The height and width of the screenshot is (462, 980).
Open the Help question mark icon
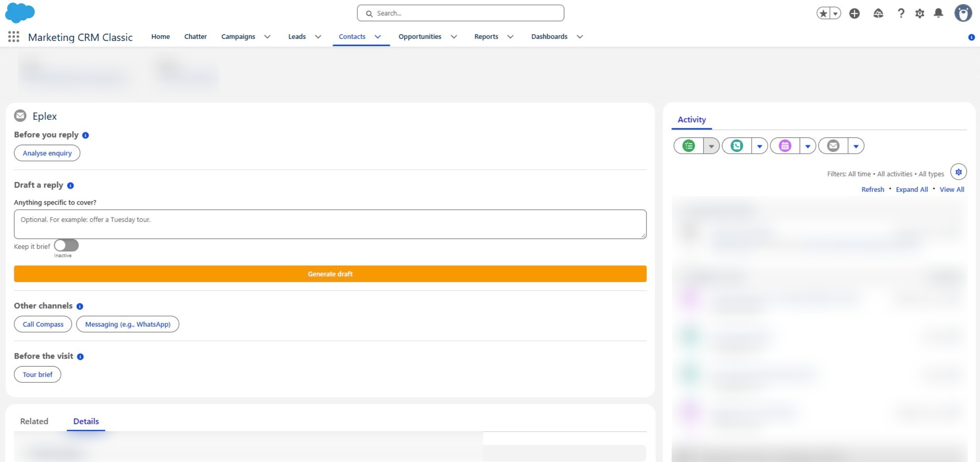(x=901, y=13)
